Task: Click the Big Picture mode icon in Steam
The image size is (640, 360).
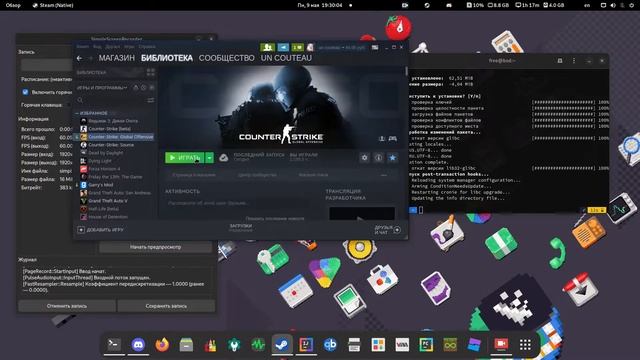Action: 375,47
